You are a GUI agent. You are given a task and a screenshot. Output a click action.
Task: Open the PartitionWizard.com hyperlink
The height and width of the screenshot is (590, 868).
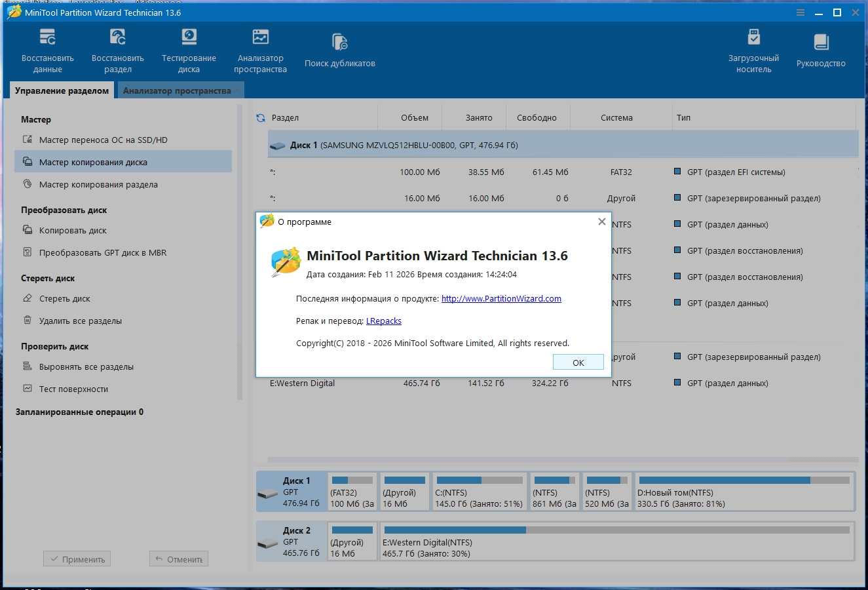coord(501,298)
